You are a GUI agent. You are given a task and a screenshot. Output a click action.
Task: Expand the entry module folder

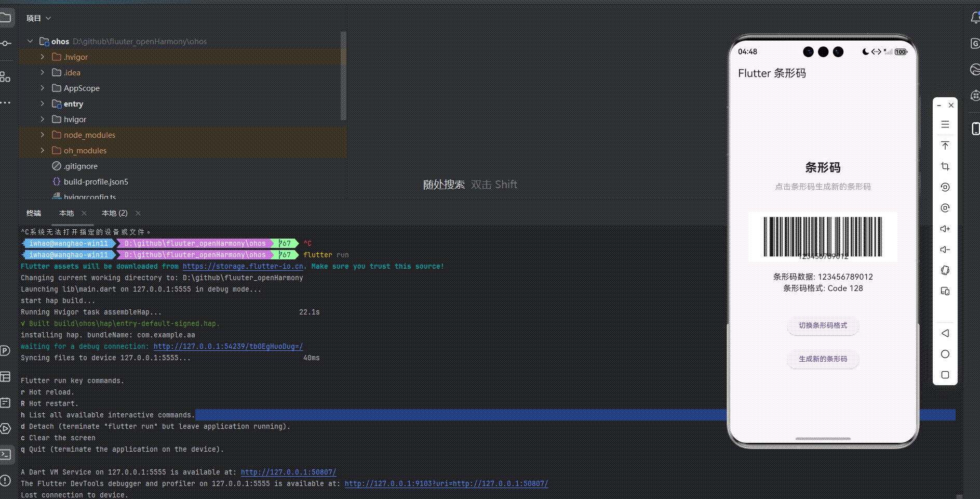43,103
